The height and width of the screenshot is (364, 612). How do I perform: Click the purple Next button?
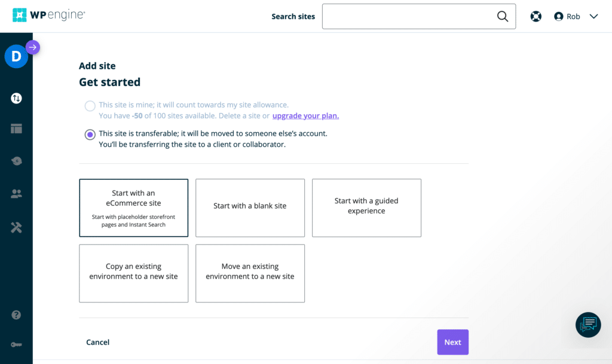pyautogui.click(x=453, y=342)
